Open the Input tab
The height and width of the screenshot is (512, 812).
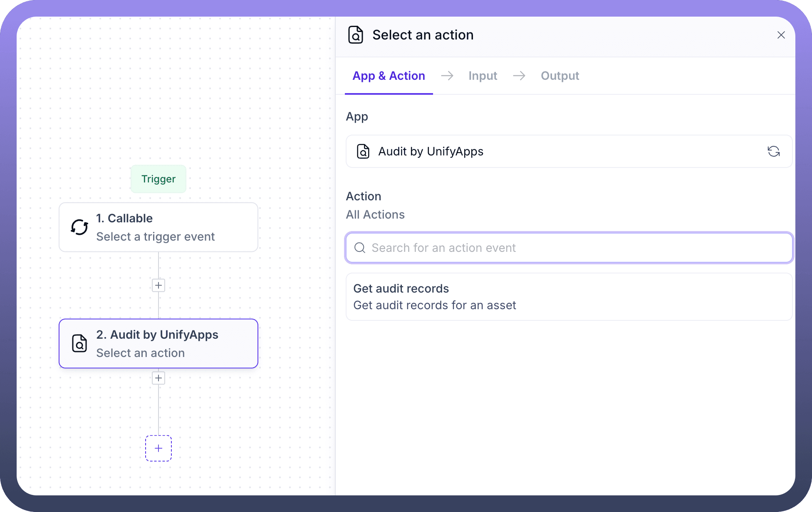pyautogui.click(x=483, y=76)
